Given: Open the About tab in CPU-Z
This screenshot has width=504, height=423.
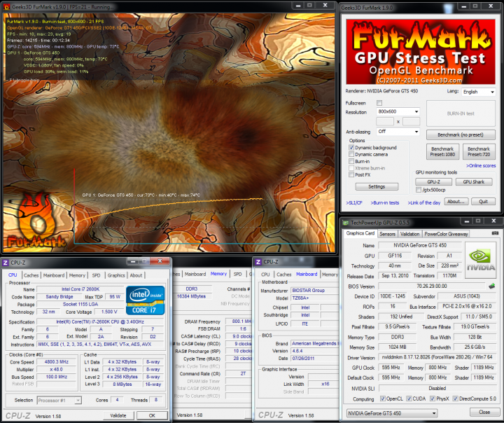Looking at the screenshot, I should pos(136,275).
